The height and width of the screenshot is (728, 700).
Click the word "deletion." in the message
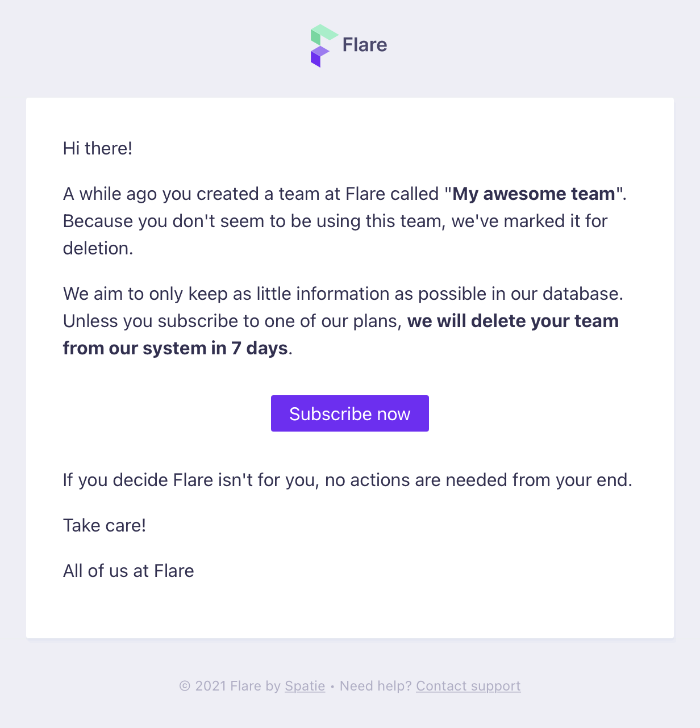98,248
